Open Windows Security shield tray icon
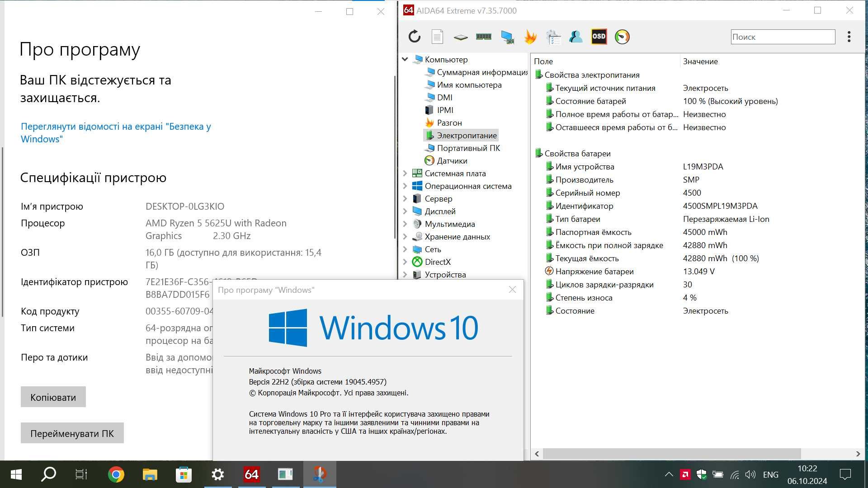The height and width of the screenshot is (488, 868). (x=702, y=474)
